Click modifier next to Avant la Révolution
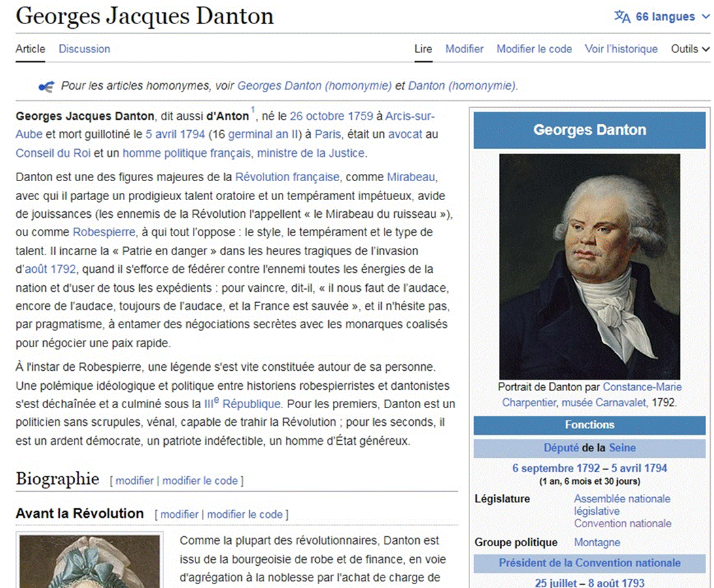The height and width of the screenshot is (588, 714). click(x=179, y=514)
